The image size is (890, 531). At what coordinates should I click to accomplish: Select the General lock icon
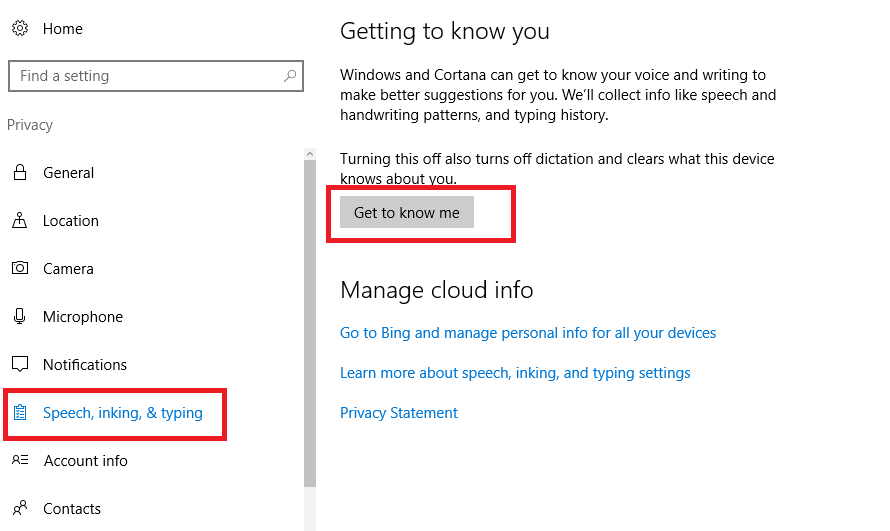20,172
